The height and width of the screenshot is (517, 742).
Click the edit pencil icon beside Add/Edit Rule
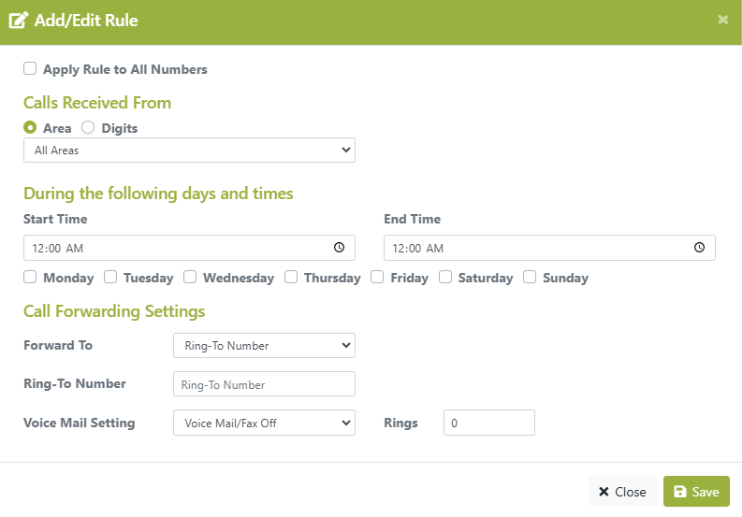coord(18,20)
